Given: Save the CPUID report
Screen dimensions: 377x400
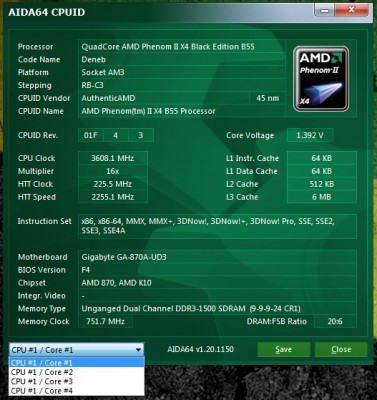Looking at the screenshot, I should pyautogui.click(x=284, y=349).
